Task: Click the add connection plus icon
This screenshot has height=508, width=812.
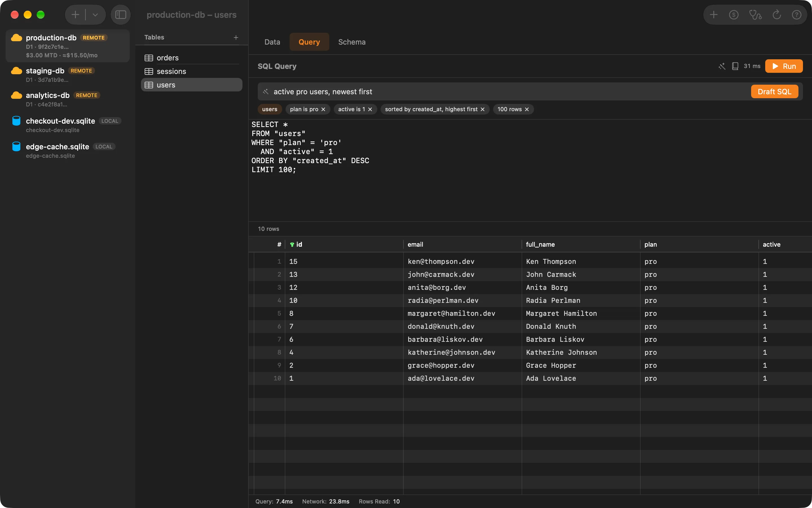Action: tap(76, 15)
